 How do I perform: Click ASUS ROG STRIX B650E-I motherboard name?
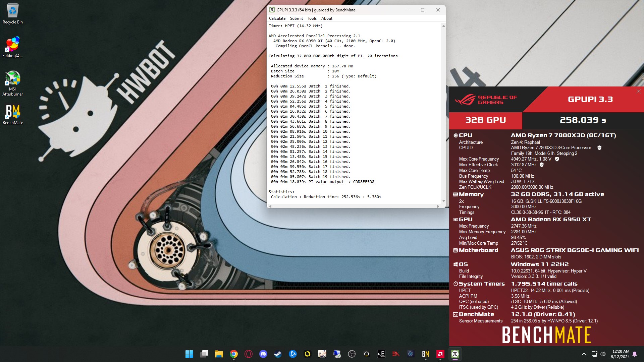point(575,250)
